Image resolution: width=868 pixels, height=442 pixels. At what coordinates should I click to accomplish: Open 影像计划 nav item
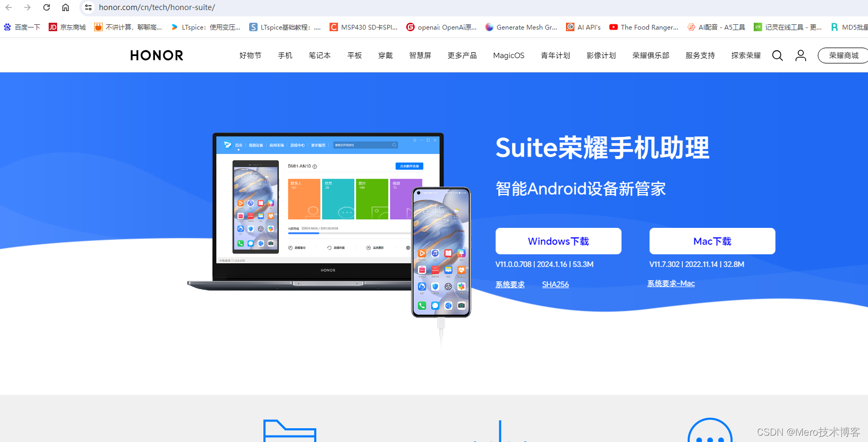coord(601,56)
